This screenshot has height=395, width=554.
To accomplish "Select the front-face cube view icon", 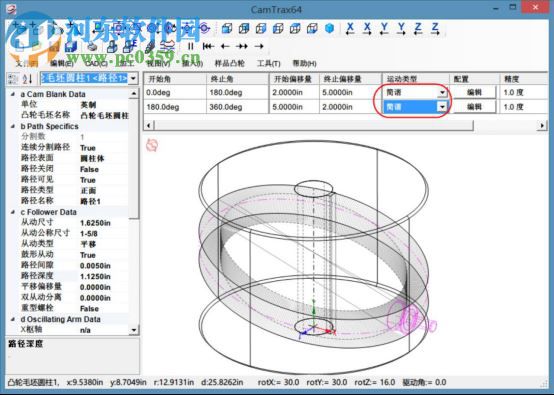I will coord(226,28).
